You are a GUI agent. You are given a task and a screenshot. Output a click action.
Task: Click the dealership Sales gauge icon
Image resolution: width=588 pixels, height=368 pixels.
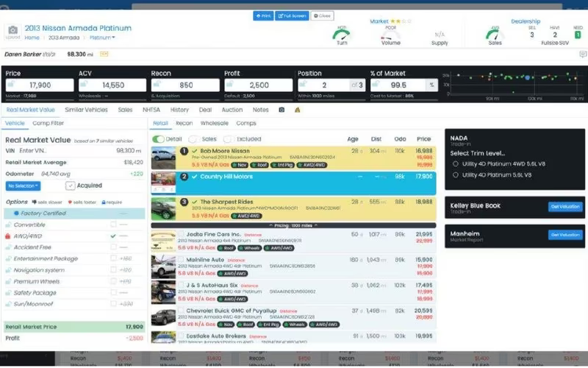[495, 35]
